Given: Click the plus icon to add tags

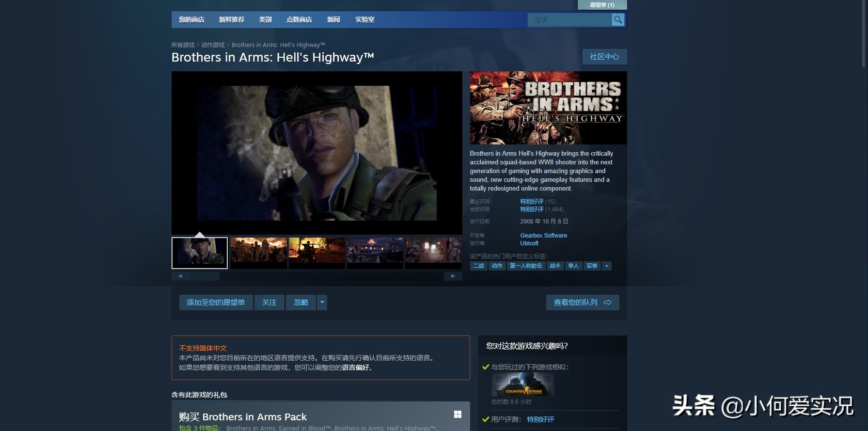Looking at the screenshot, I should pos(606,266).
